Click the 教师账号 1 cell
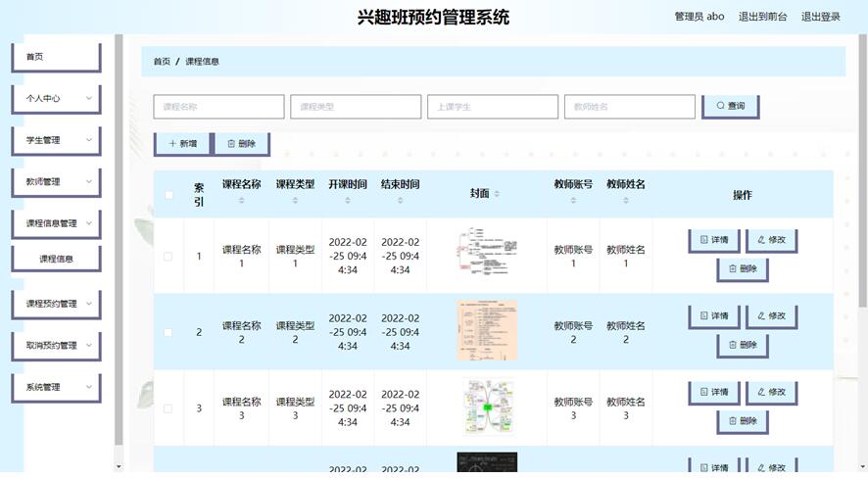The width and height of the screenshot is (868, 479). [x=573, y=257]
